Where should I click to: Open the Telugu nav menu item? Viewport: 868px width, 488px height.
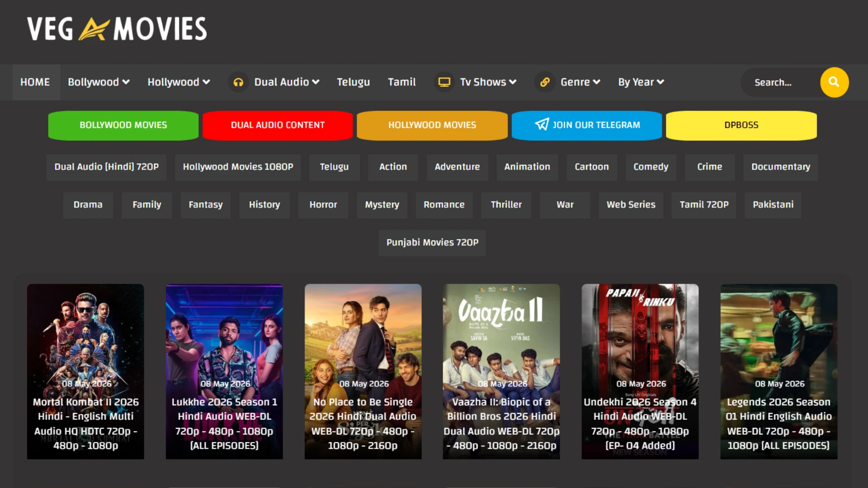353,82
